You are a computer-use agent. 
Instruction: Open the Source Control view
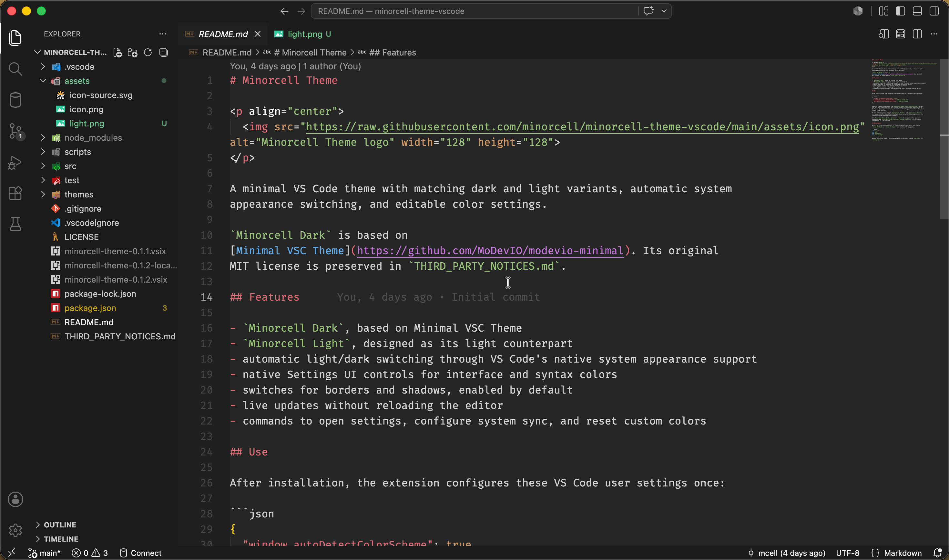16,131
